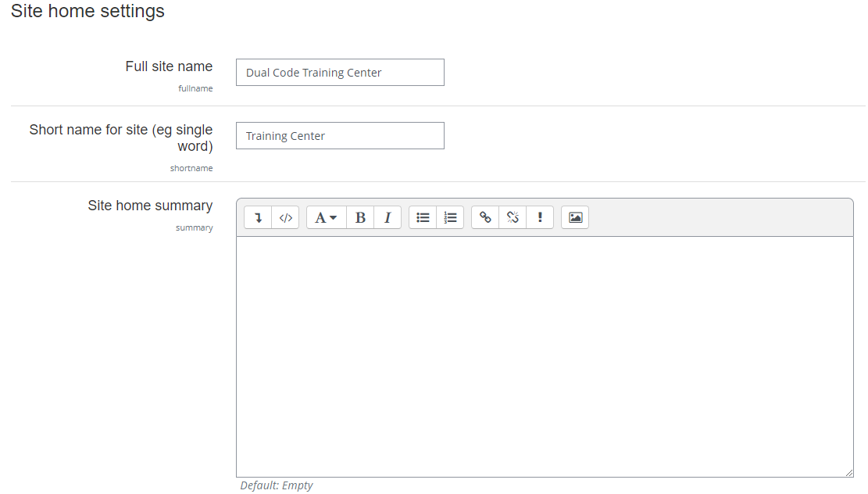Viewport: 868px width, 494px height.
Task: Click the 'Short name for site' label
Action: pos(121,138)
